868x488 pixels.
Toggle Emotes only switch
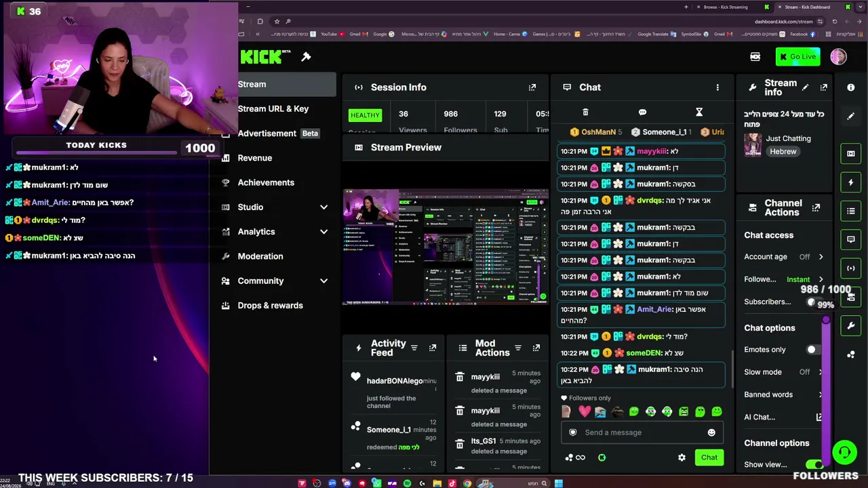(x=813, y=350)
